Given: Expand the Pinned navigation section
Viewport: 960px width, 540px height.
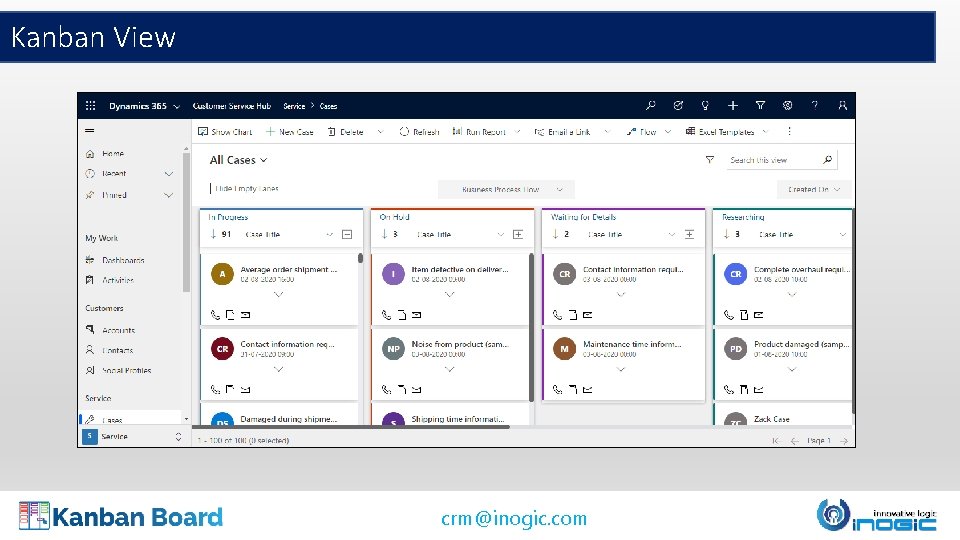Looking at the screenshot, I should click(x=168, y=195).
